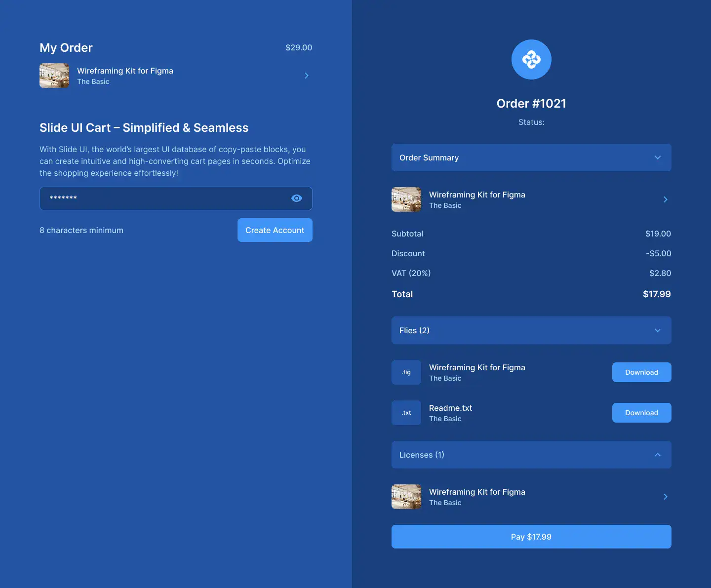Click the Subtotal value $19.00
Viewport: 711px width, 588px height.
(658, 234)
